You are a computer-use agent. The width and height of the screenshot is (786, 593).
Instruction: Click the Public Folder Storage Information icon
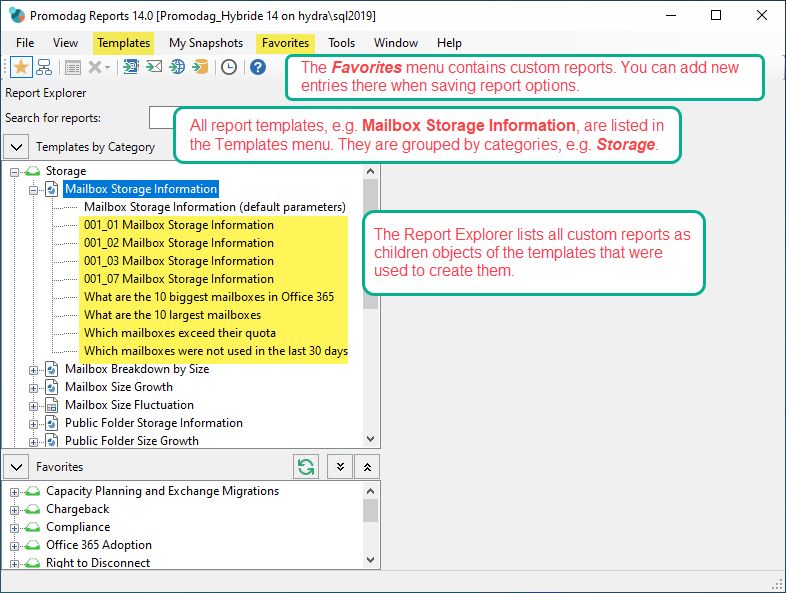[x=52, y=424]
